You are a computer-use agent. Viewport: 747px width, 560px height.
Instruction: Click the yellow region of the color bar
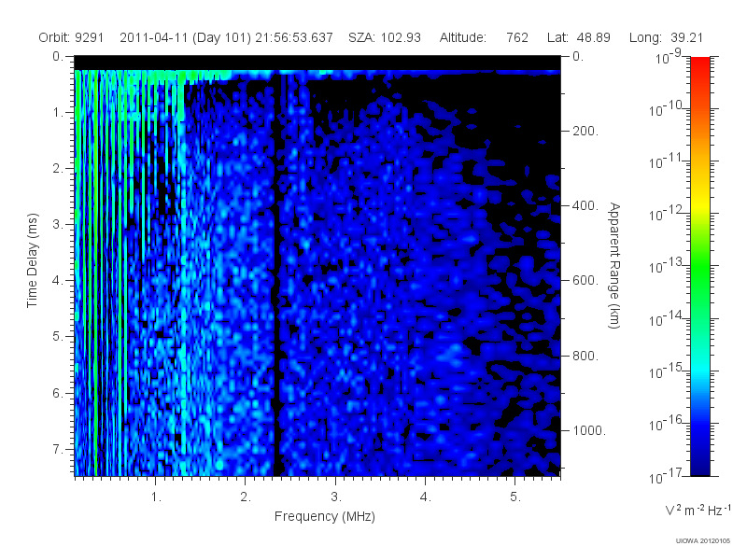pos(699,204)
